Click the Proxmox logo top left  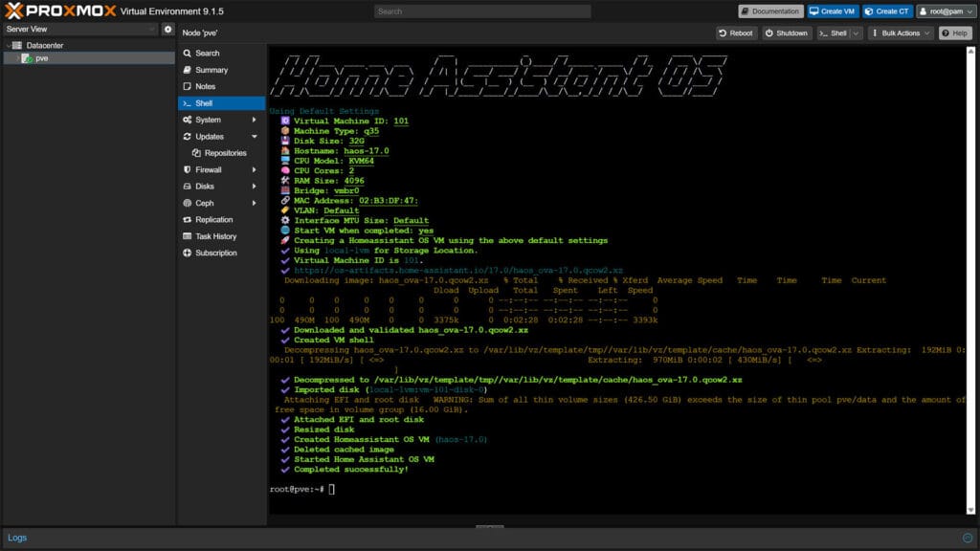point(57,11)
